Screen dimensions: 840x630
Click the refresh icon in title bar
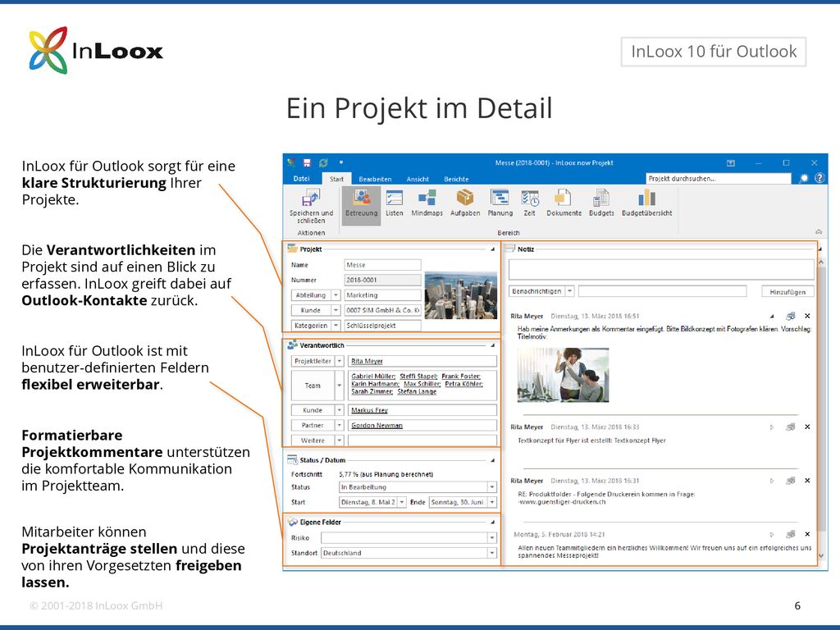323,163
